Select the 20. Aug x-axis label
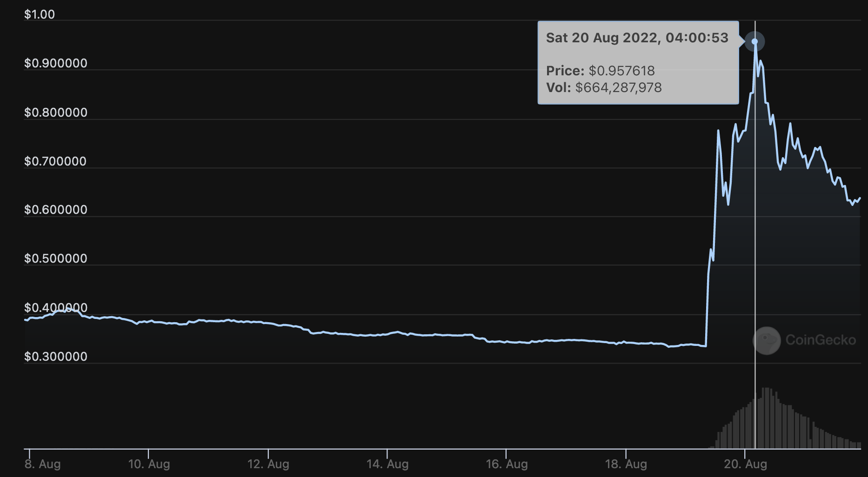The image size is (868, 477). (745, 464)
